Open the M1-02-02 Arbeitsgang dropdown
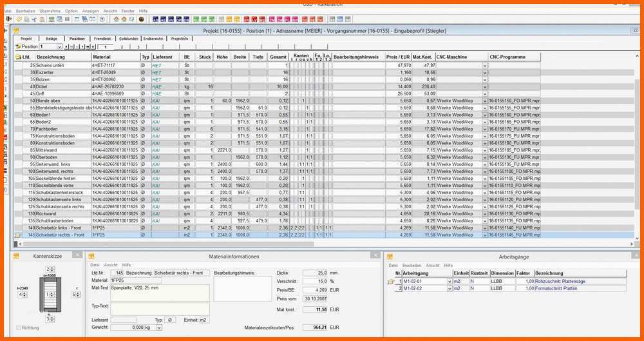Screen dimensions: 644x341 (x=450, y=289)
